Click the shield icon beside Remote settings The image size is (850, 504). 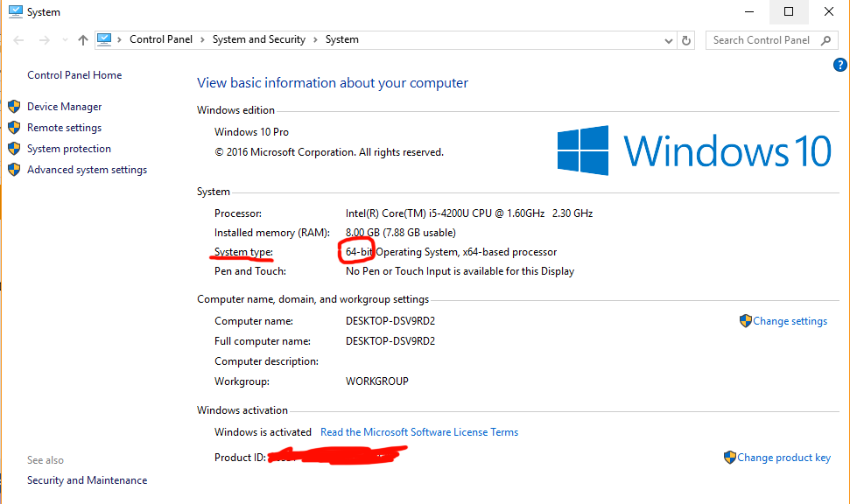pos(14,128)
